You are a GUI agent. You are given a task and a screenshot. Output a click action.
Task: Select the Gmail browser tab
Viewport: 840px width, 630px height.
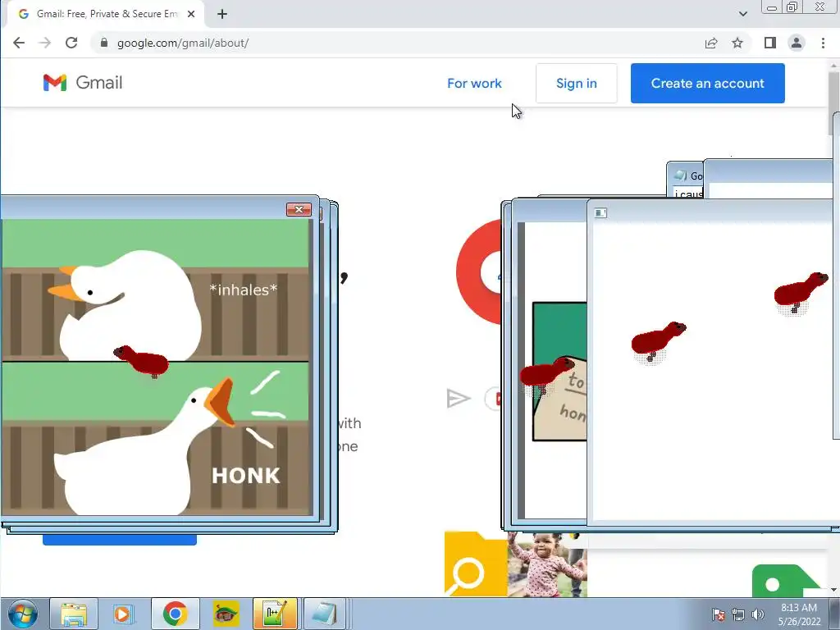(x=105, y=14)
